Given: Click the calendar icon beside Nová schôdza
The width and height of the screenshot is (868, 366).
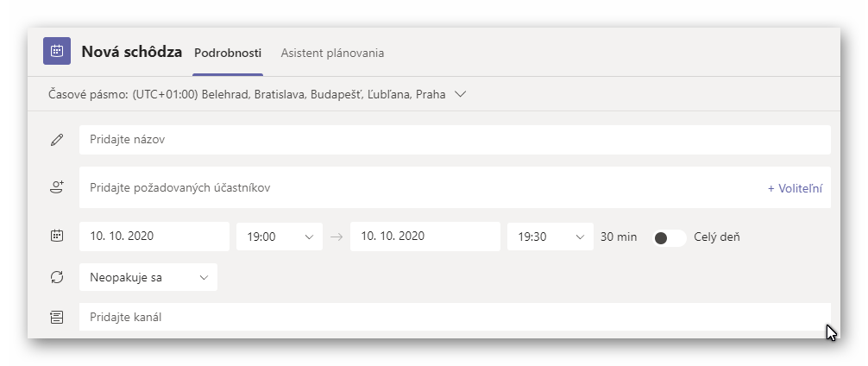Looking at the screenshot, I should pos(57,51).
